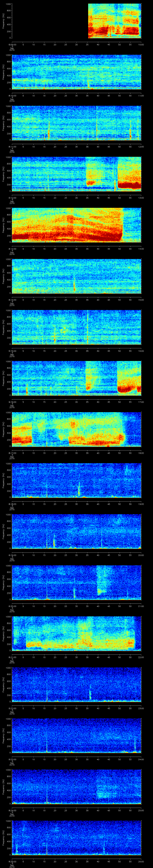Choose the spectrogram panel starting at 8:16:00
Image resolution: width=153 pixels, height=868 pixels.
tap(77, 378)
